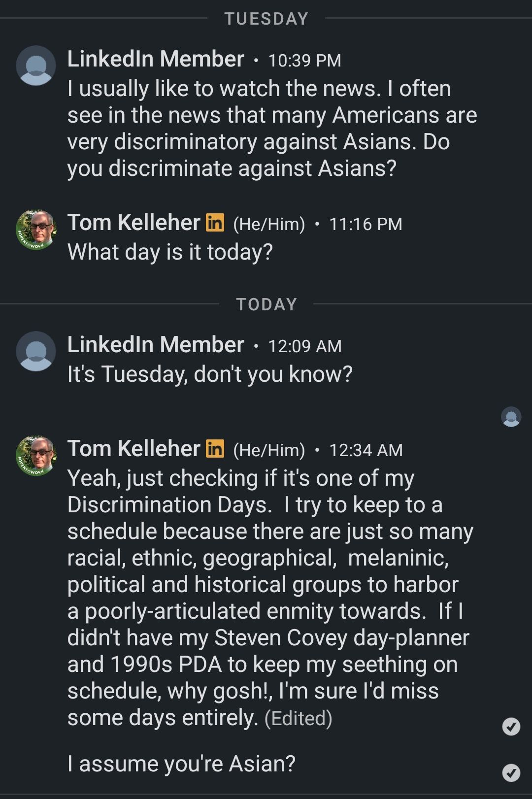
Task: Tap Tom Kelleher's profile photo at 12:34 AM
Action: 36,456
